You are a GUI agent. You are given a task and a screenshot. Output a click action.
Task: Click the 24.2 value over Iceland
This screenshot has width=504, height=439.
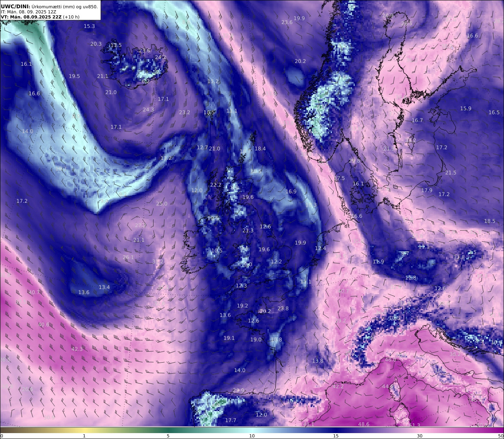tap(161, 57)
